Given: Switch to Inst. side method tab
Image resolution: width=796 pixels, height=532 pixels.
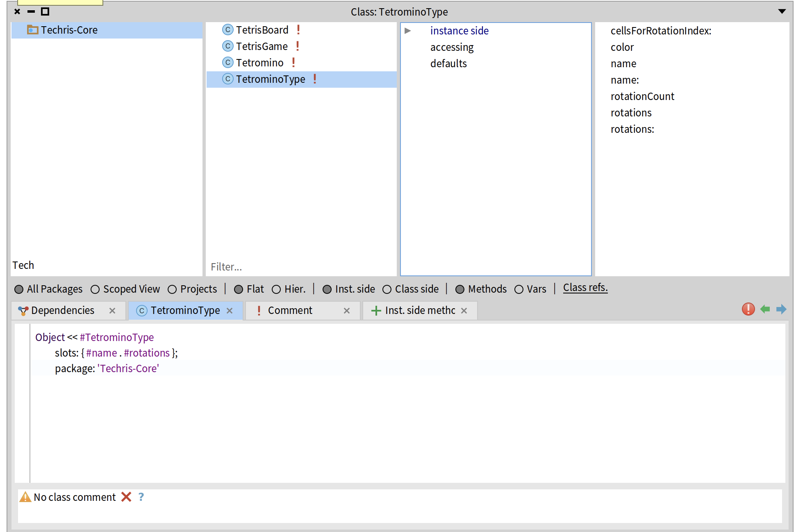Looking at the screenshot, I should click(420, 311).
